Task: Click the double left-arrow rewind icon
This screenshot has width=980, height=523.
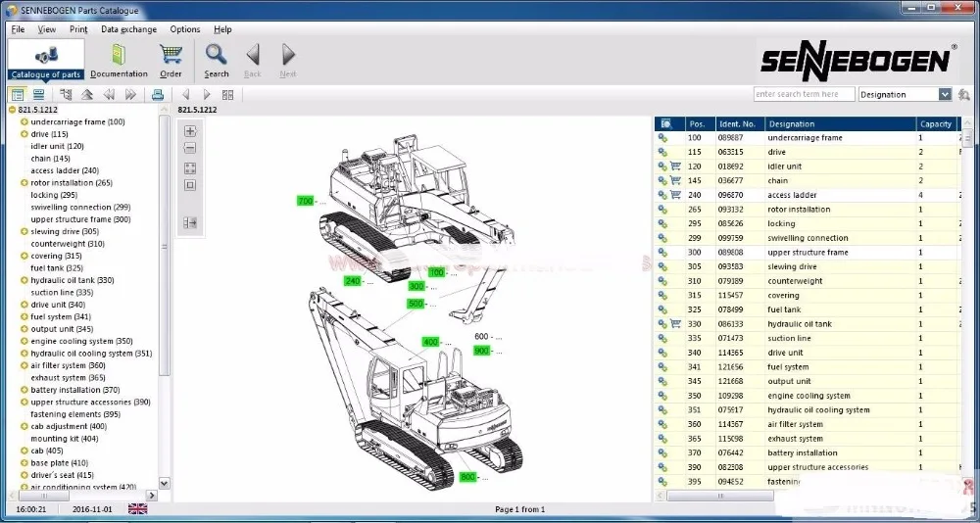Action: 109,95
